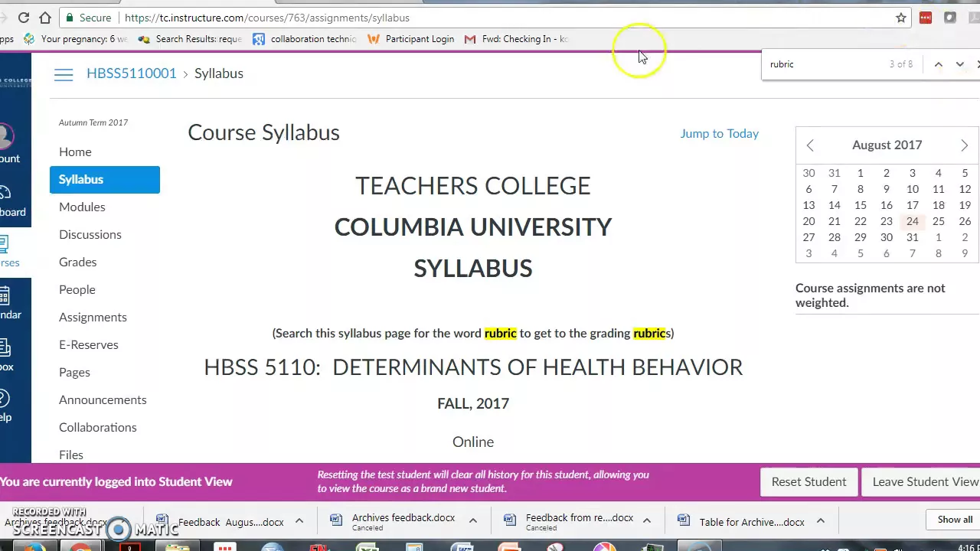Image resolution: width=980 pixels, height=551 pixels.
Task: Click the Secure padlock site info
Action: (89, 18)
